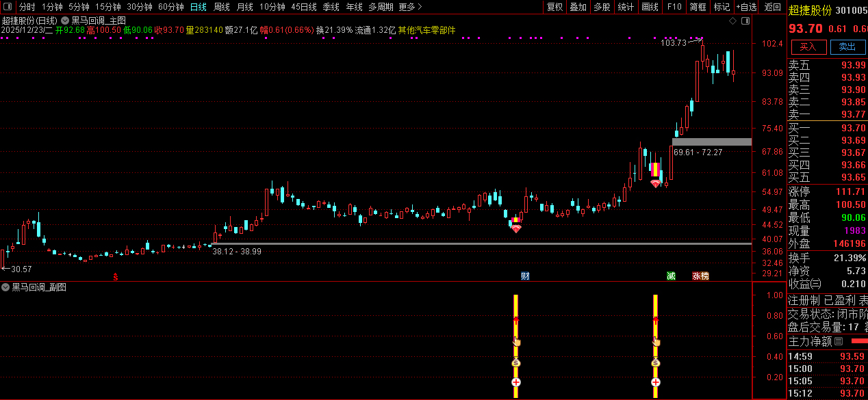Select the 日线 period tab

click(199, 7)
